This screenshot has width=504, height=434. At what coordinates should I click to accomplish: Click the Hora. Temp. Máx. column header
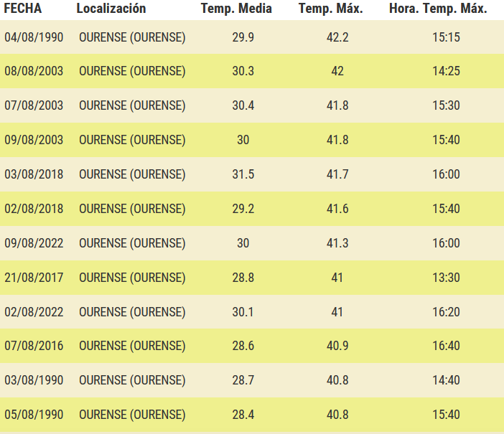(438, 9)
